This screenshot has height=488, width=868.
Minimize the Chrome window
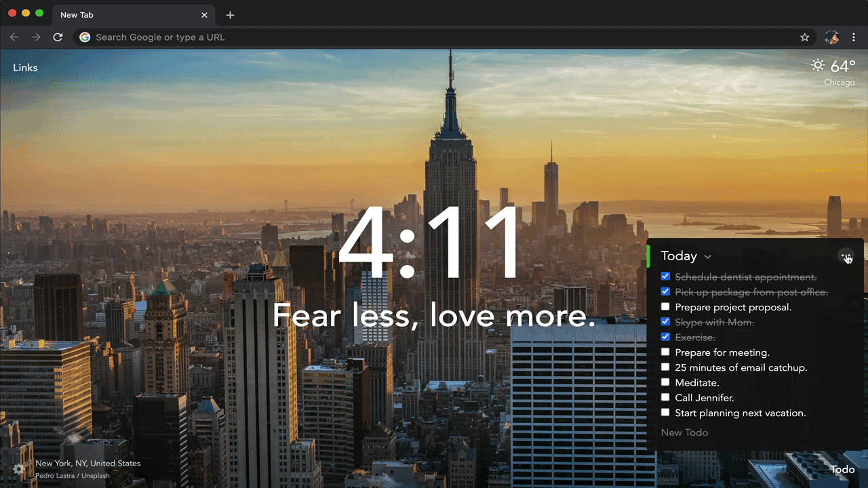pyautogui.click(x=26, y=13)
